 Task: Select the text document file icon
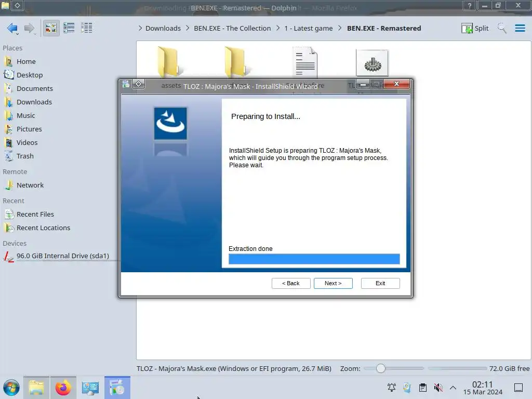tap(304, 62)
